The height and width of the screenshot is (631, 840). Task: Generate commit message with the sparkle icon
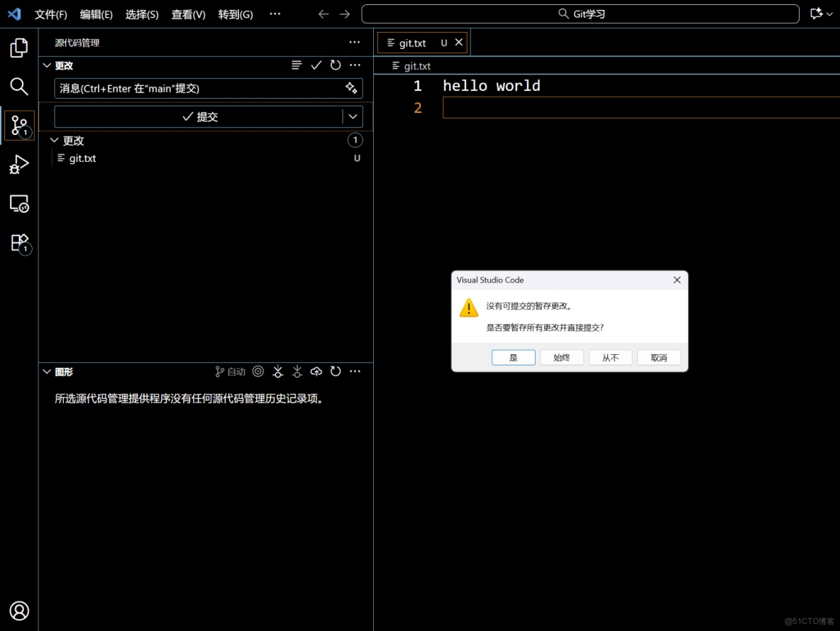(351, 88)
